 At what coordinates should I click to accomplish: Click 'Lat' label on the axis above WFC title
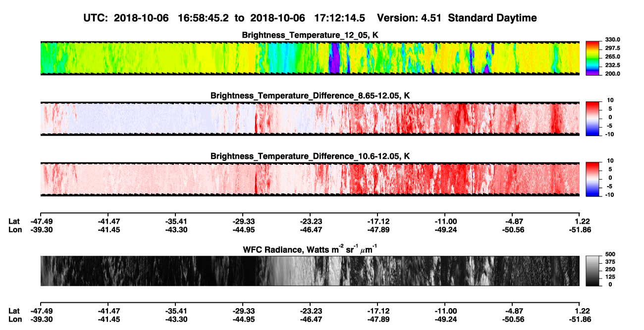pyautogui.click(x=14, y=221)
